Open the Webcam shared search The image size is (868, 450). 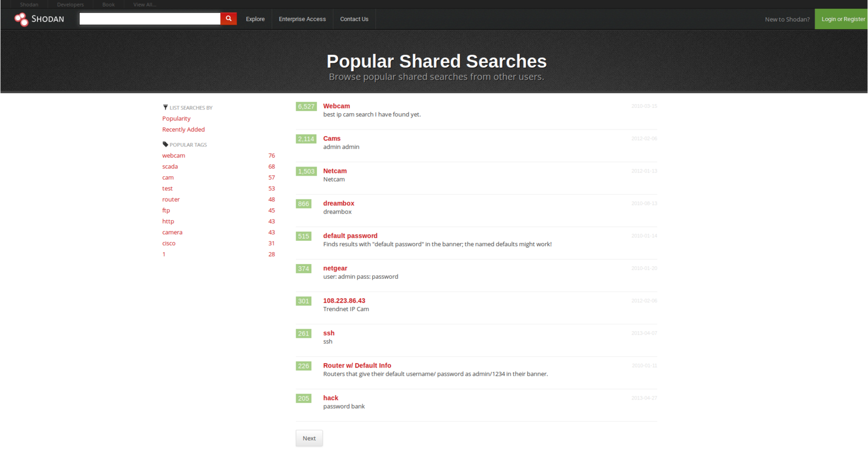pyautogui.click(x=336, y=106)
